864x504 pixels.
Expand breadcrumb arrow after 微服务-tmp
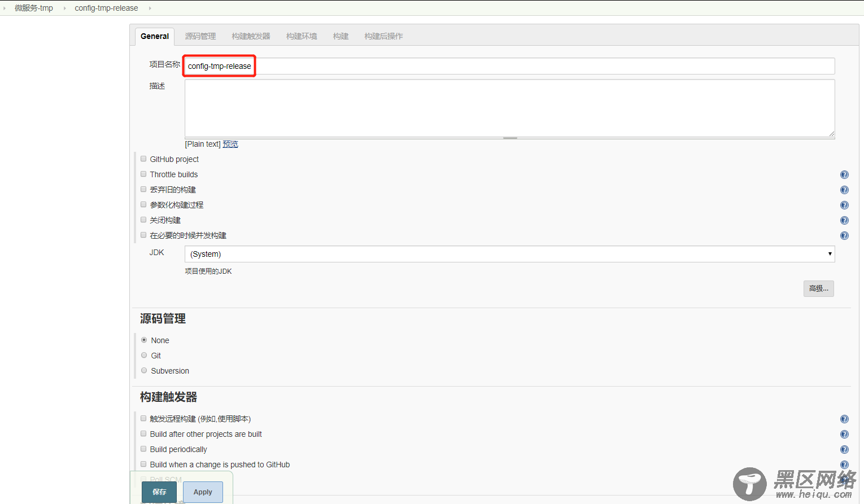[64, 8]
